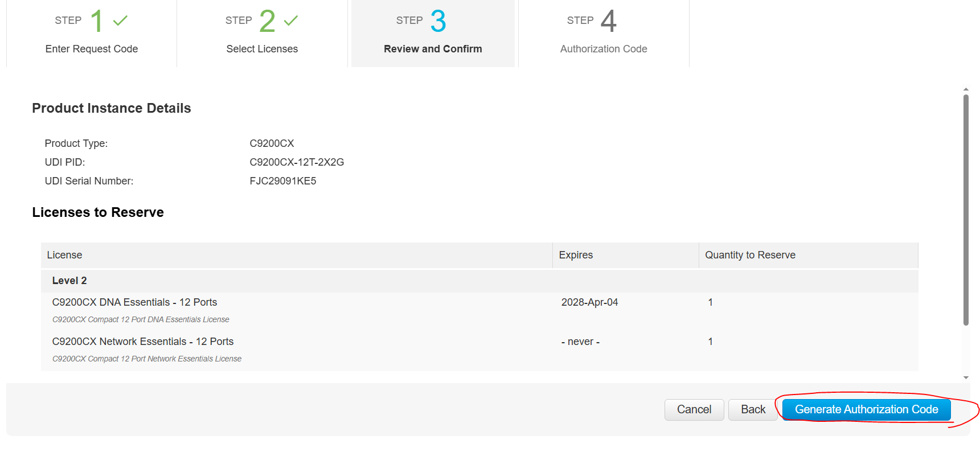This screenshot has height=452, width=980.
Task: Click C9200CX Compact 12 Port DNA Essentials License description
Action: (x=141, y=320)
